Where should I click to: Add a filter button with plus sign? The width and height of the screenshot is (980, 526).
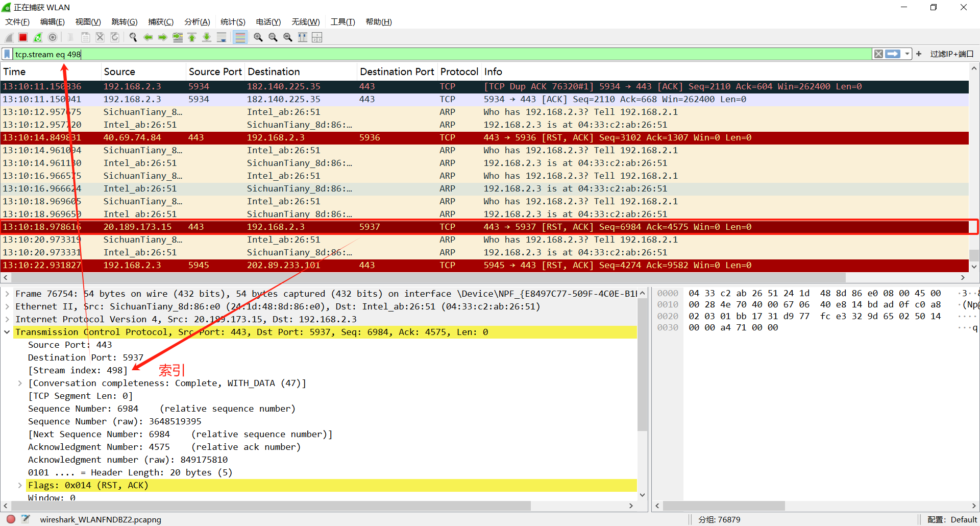pyautogui.click(x=919, y=54)
